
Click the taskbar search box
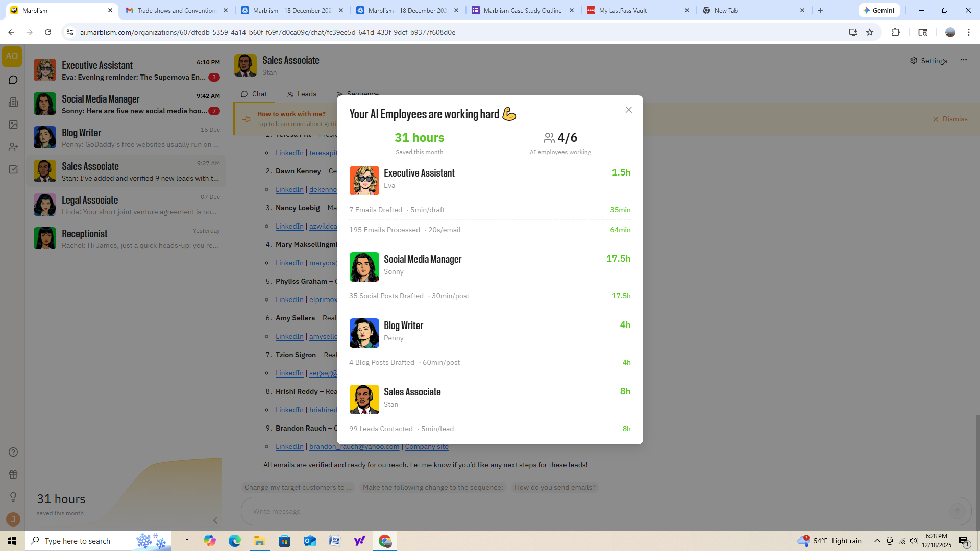click(x=98, y=541)
